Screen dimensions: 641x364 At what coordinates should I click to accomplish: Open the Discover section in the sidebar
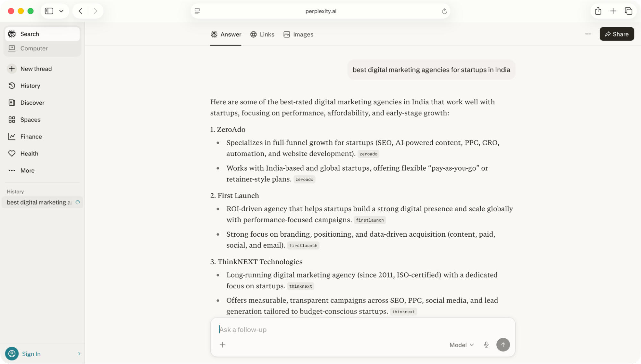point(32,103)
